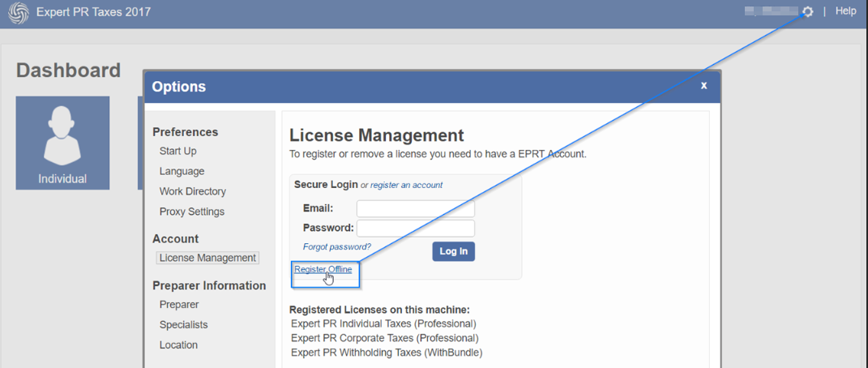Open settings via the gear icon
This screenshot has height=368, width=868.
pyautogui.click(x=808, y=11)
